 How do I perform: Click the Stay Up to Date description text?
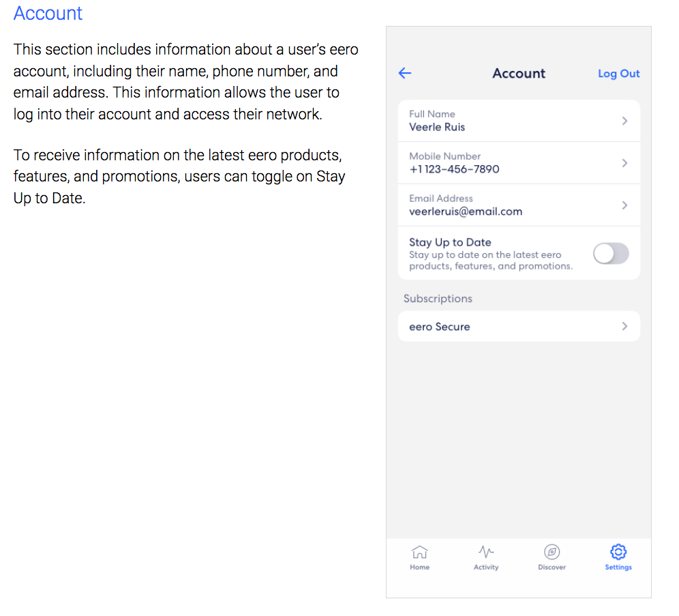(491, 261)
